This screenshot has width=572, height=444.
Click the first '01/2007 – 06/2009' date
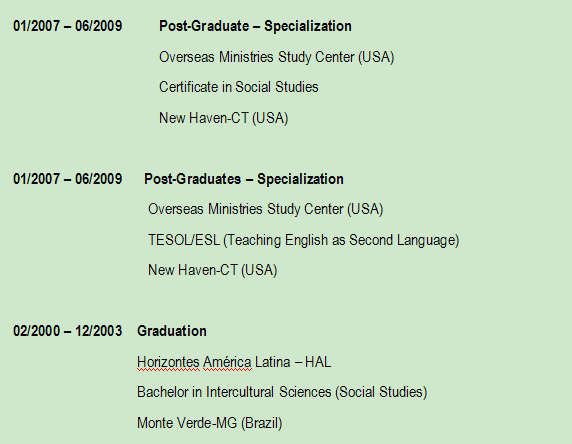pyautogui.click(x=67, y=26)
